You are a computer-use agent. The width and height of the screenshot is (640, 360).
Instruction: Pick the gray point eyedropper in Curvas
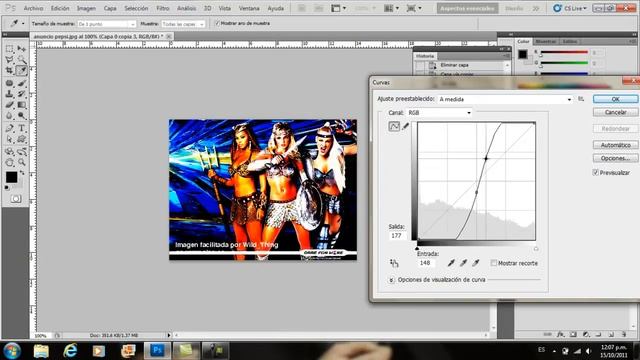pos(463,263)
